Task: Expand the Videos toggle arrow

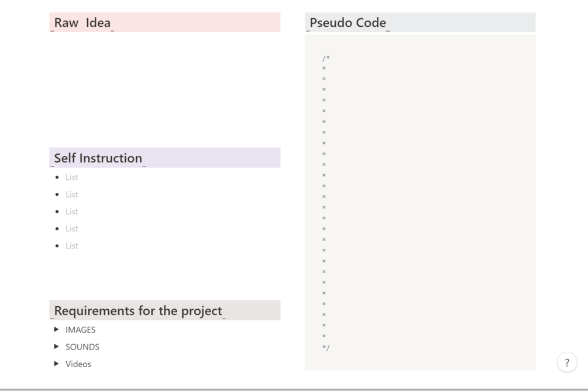Action: point(56,364)
